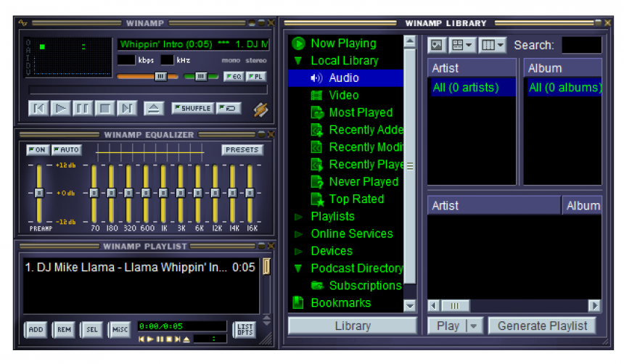
Task: Click the 1K equalizer band slider
Action: [163, 193]
